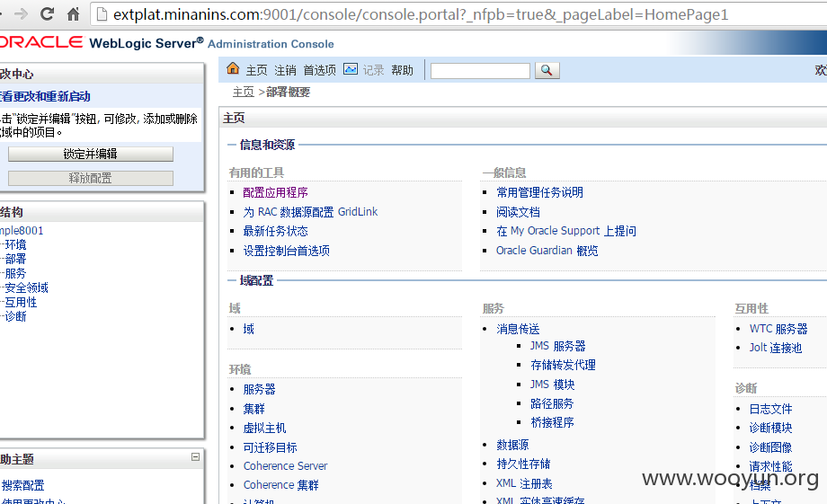This screenshot has width=827, height=504.
Task: Click the browser reload icon
Action: point(47,14)
